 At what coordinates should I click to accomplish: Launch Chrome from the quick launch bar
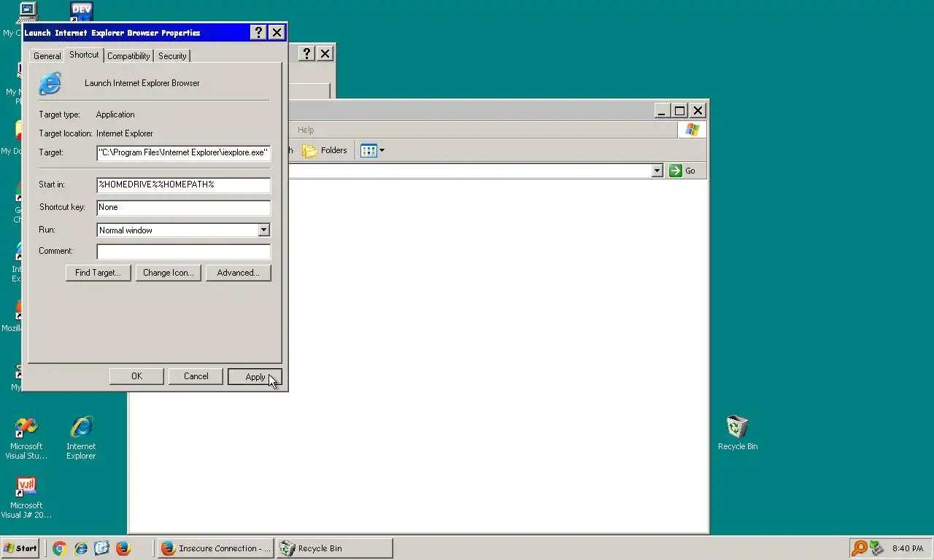coord(60,548)
